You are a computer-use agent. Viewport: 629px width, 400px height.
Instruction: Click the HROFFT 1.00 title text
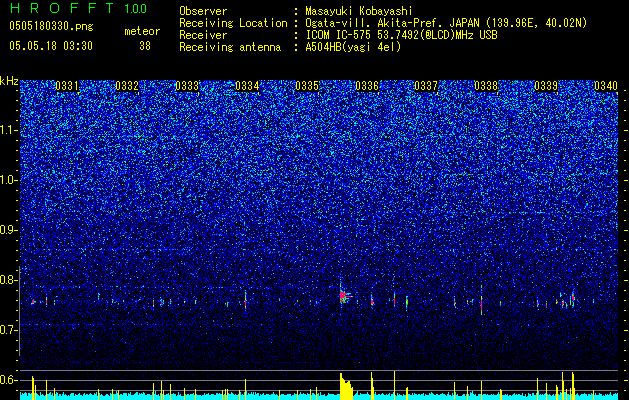pos(78,8)
